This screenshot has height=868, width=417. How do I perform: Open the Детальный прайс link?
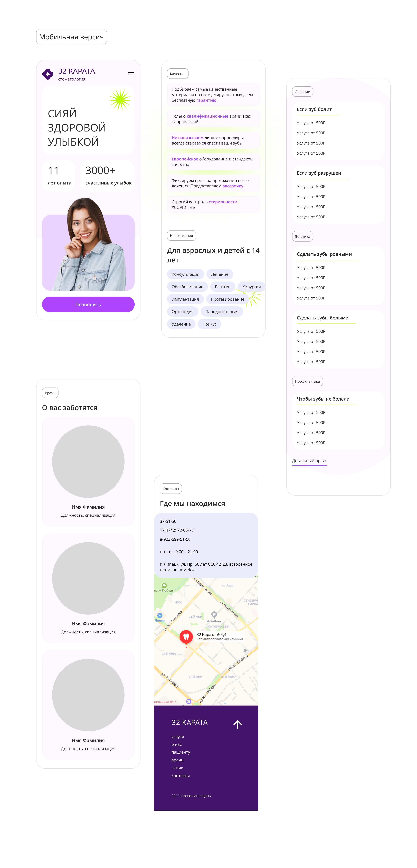pos(309,461)
